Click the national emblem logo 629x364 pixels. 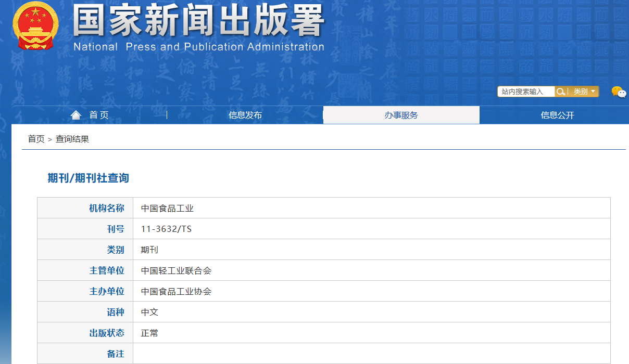coord(36,26)
